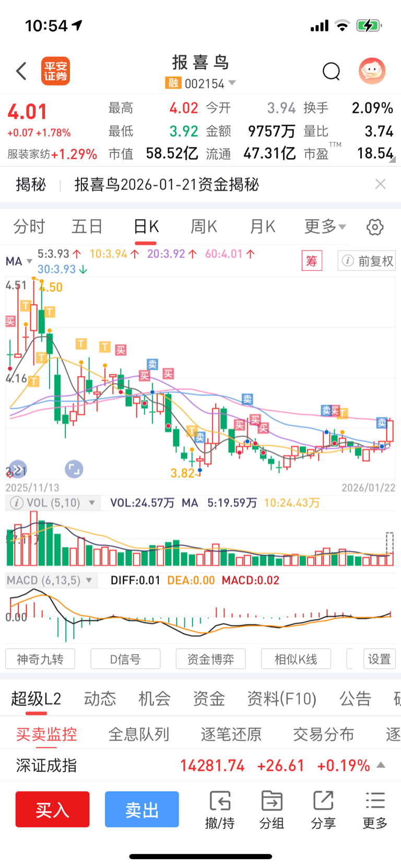Switch to 五日 chart tab

tap(87, 227)
